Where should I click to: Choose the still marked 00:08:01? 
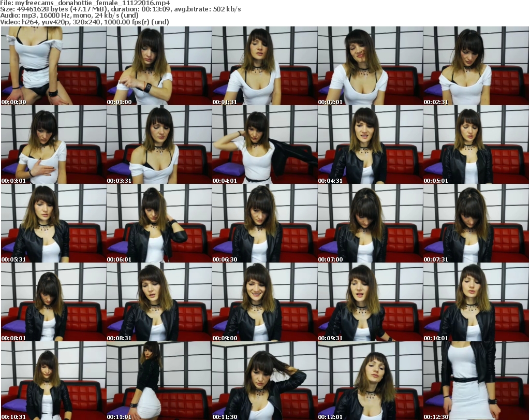click(54, 302)
